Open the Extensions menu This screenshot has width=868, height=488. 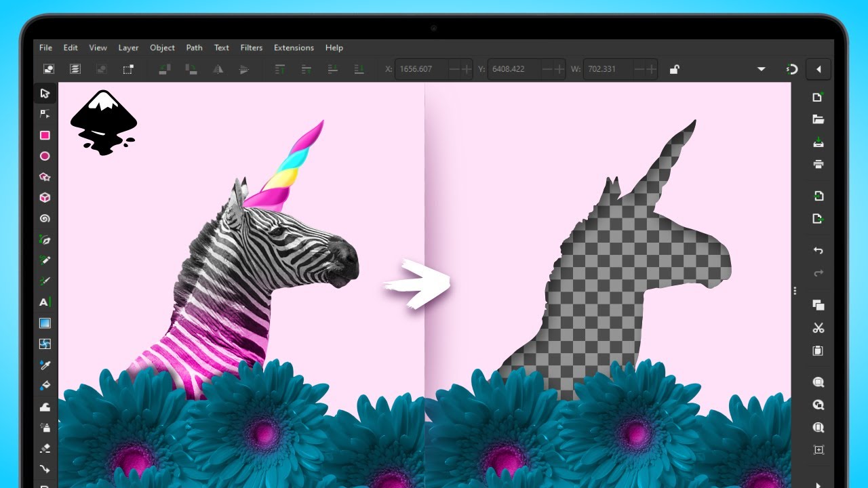pos(294,48)
